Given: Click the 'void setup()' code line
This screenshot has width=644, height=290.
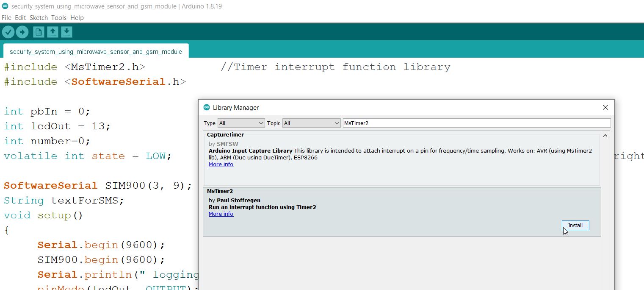Looking at the screenshot, I should [44, 215].
